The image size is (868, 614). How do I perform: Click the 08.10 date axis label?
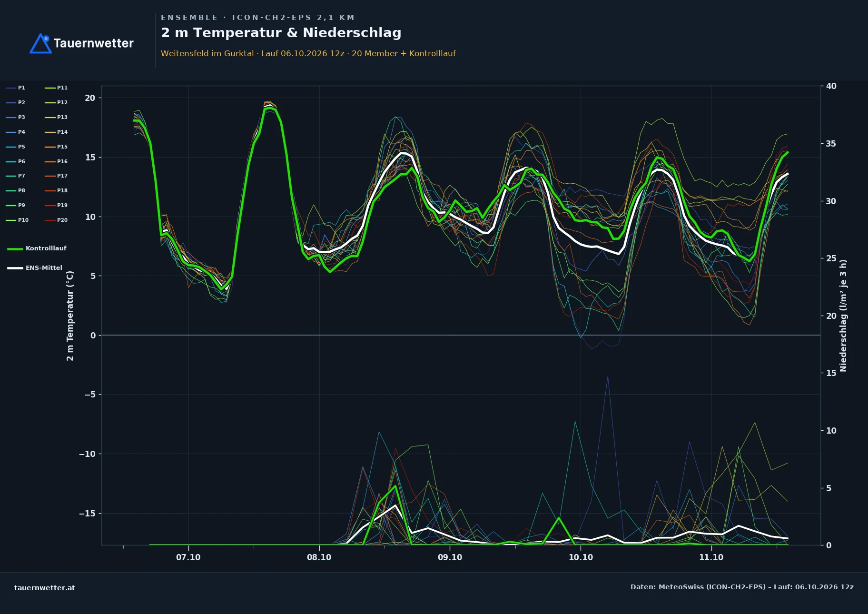tap(319, 557)
